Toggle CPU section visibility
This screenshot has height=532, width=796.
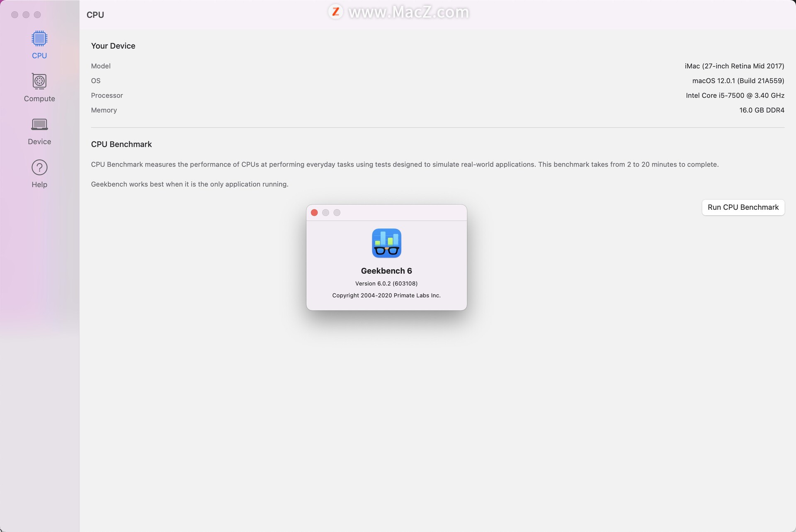click(40, 45)
